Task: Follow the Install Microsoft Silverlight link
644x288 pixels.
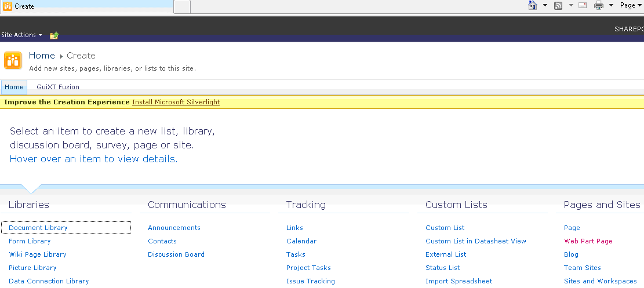Action: tap(176, 102)
